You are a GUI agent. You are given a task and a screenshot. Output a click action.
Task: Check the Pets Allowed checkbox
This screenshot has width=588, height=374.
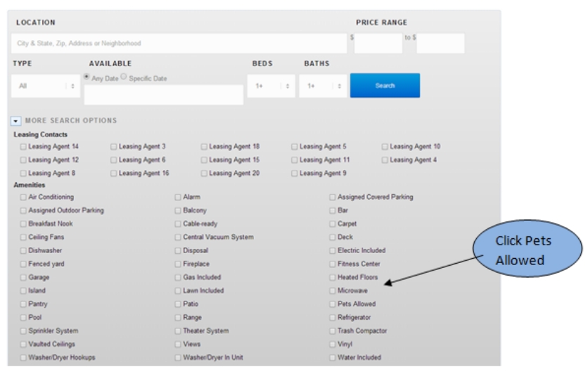coord(333,304)
